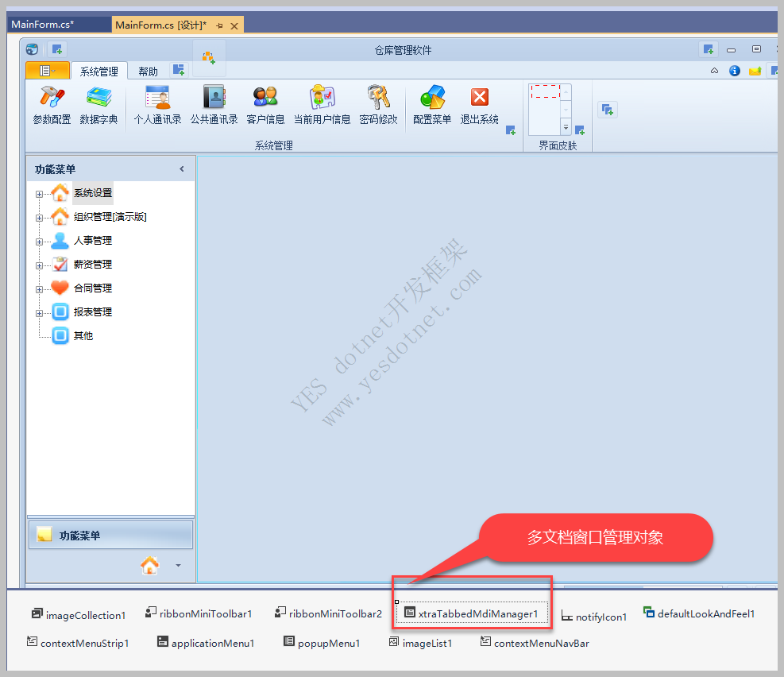Screen dimensions: 784x677
Task: Select ribbonMiniToolbar2 component
Action: click(329, 613)
